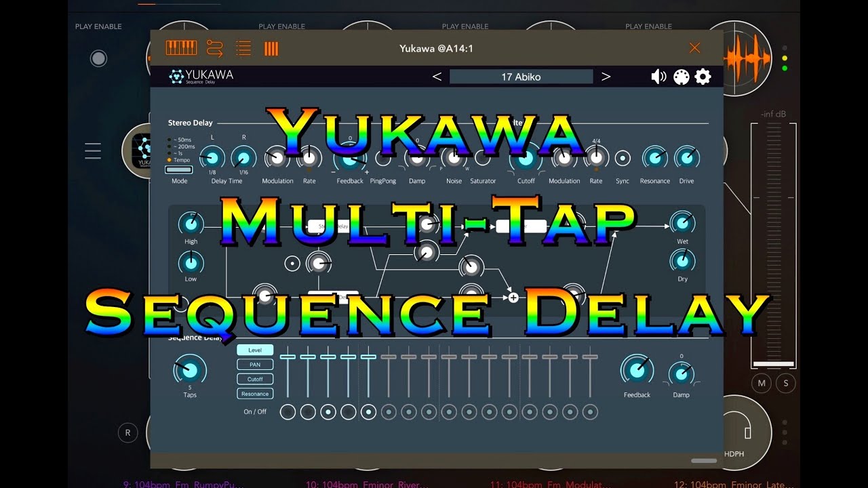Image resolution: width=868 pixels, height=488 pixels.
Task: Click the Sequence Delay Feedback knob
Action: (x=637, y=370)
